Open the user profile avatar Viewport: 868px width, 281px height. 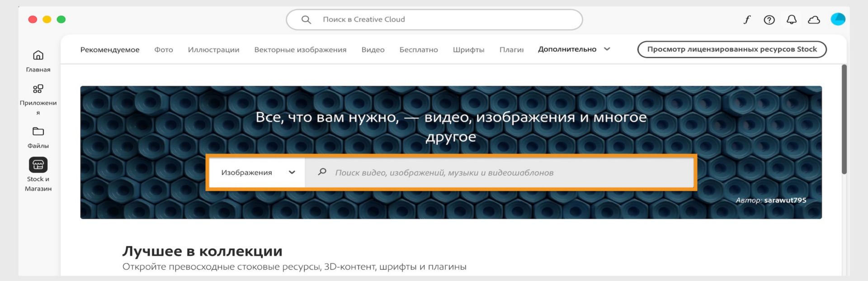coord(838,19)
